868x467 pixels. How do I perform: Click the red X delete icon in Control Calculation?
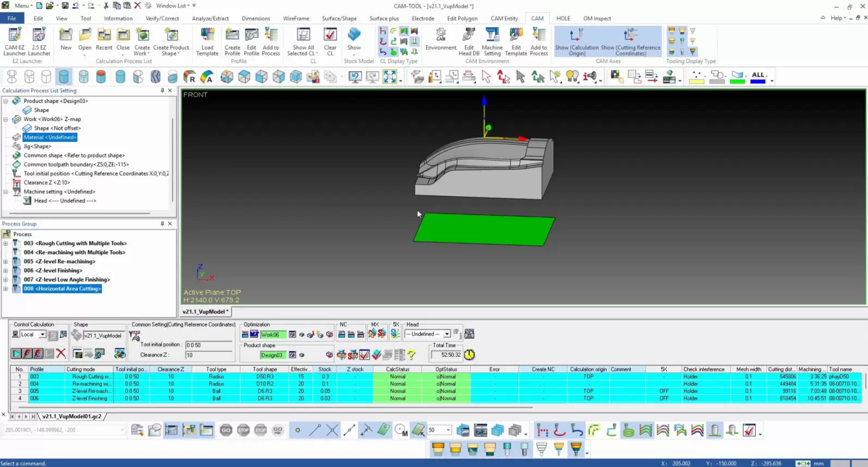click(x=61, y=354)
